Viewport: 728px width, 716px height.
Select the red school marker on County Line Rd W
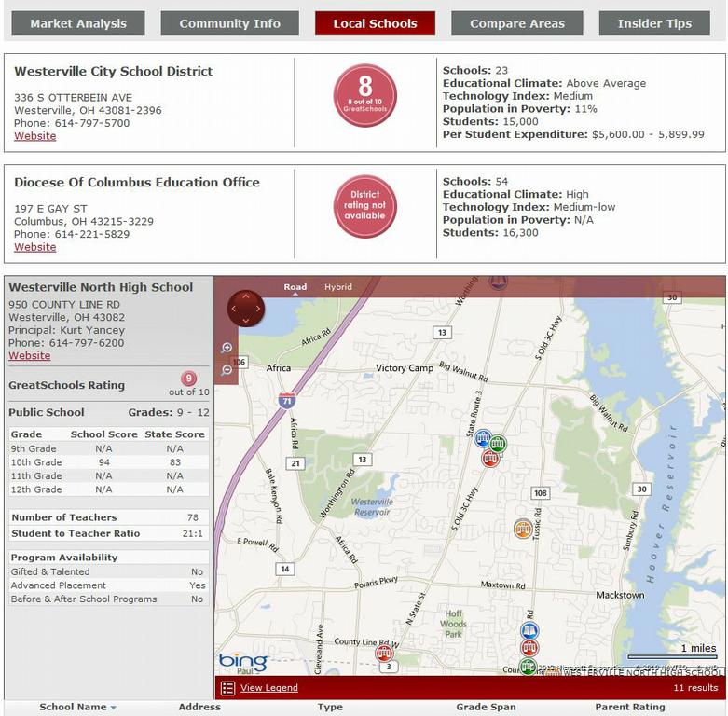tap(384, 654)
